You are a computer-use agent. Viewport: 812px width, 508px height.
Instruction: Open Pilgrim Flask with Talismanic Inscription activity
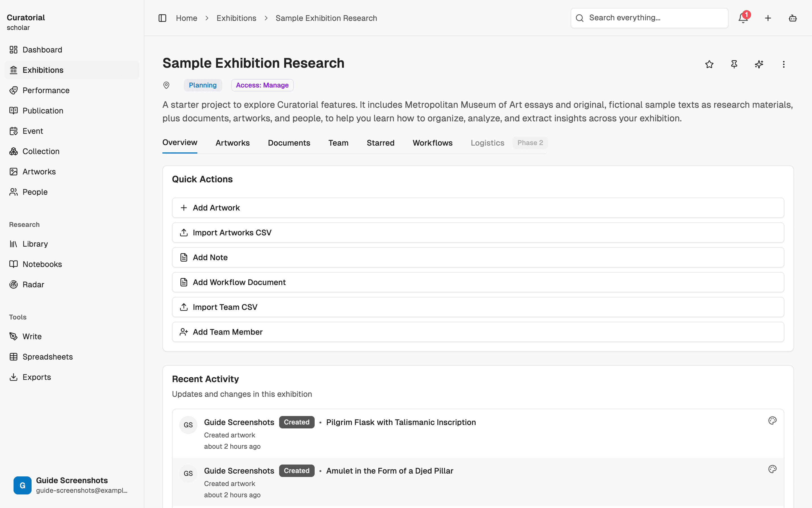click(401, 422)
